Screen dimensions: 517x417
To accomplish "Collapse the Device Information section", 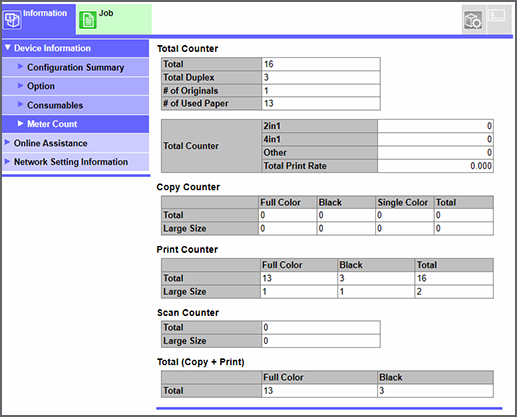I will point(75,48).
